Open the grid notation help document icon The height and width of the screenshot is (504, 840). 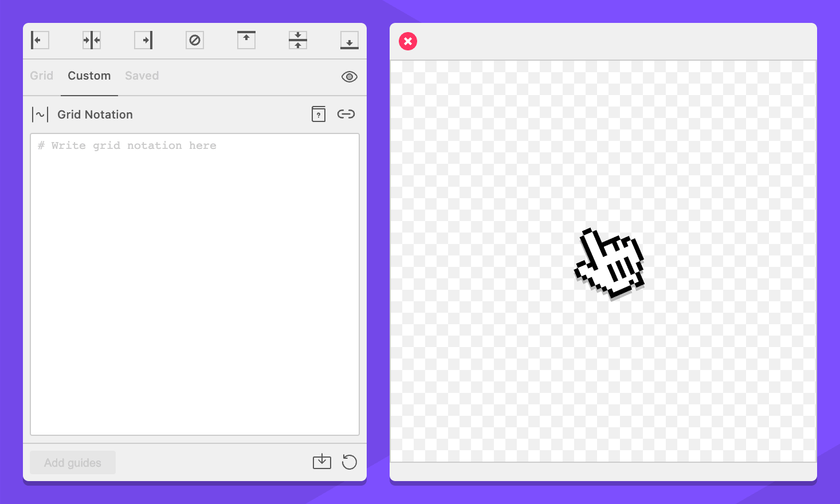(319, 114)
